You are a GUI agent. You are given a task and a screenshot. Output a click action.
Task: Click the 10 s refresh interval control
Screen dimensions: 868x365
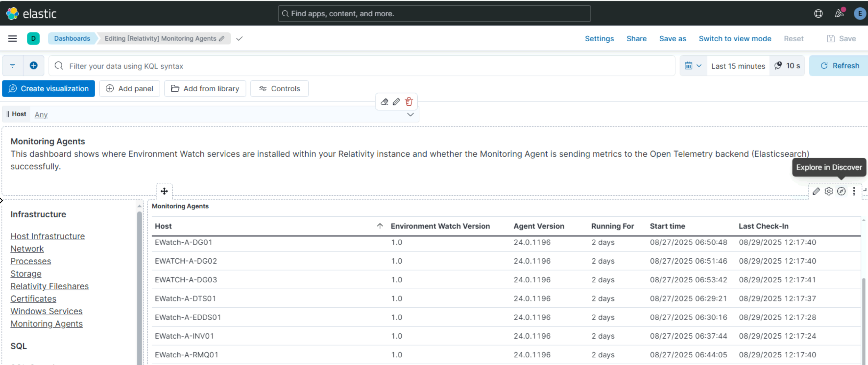click(x=787, y=66)
